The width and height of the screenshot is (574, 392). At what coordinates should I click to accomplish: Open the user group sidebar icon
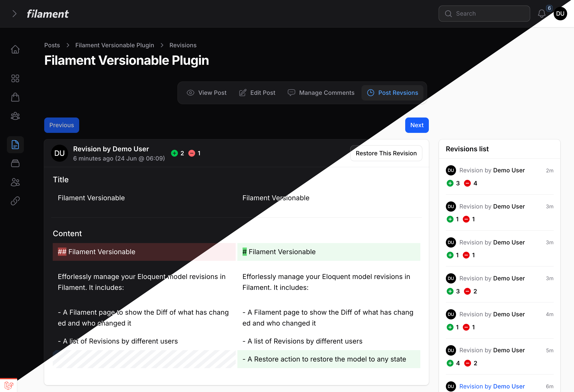(15, 116)
